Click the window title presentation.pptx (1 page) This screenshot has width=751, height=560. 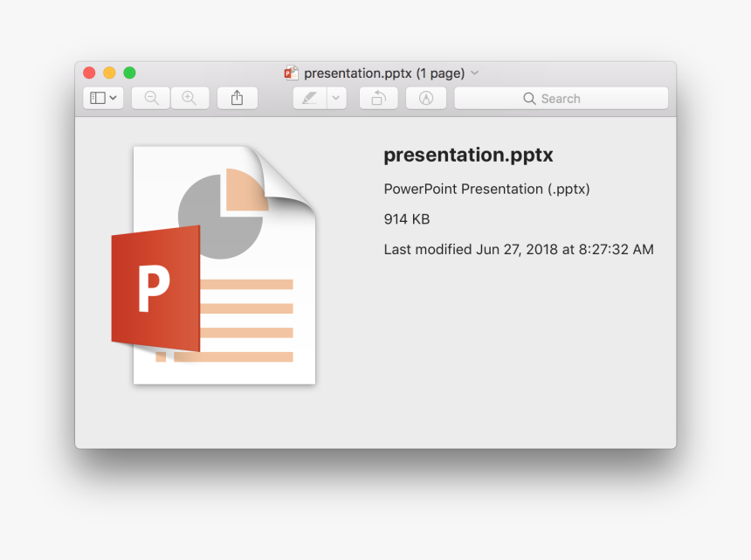[384, 73]
